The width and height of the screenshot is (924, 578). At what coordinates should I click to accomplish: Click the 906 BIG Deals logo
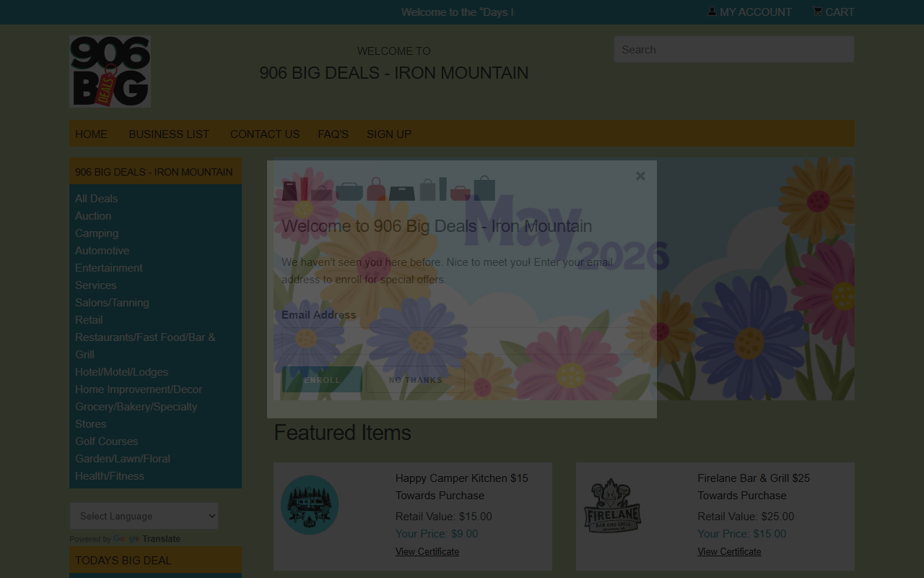[x=110, y=72]
